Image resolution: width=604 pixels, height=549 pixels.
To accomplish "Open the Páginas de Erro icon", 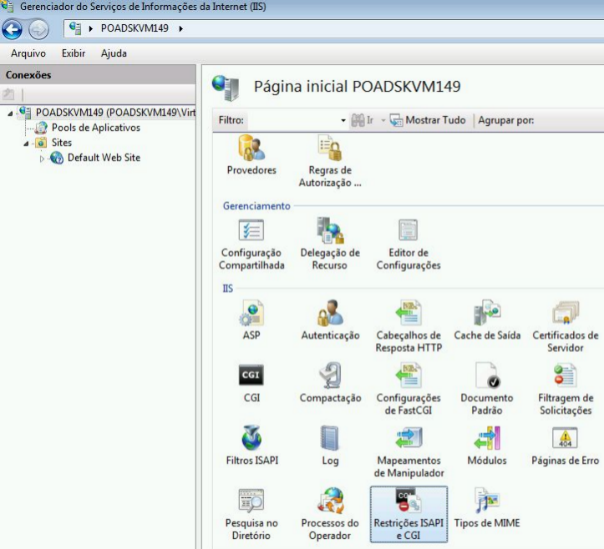I will click(565, 438).
